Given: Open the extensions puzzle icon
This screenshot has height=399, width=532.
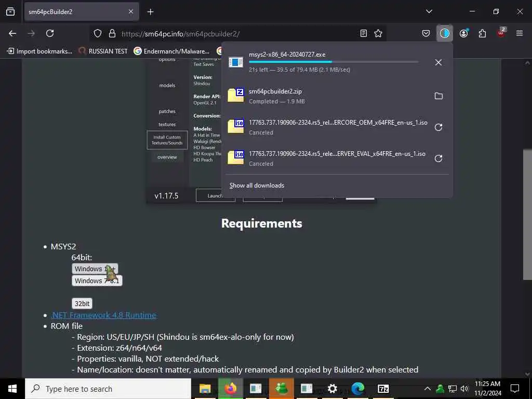Looking at the screenshot, I should (x=482, y=33).
